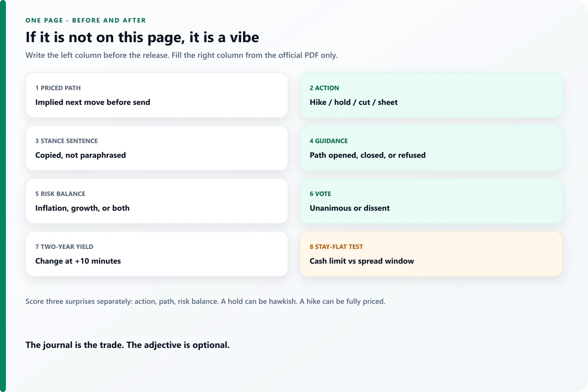Image resolution: width=588 pixels, height=392 pixels.
Task: Choose the 5 Risk Balance card
Action: tap(157, 201)
